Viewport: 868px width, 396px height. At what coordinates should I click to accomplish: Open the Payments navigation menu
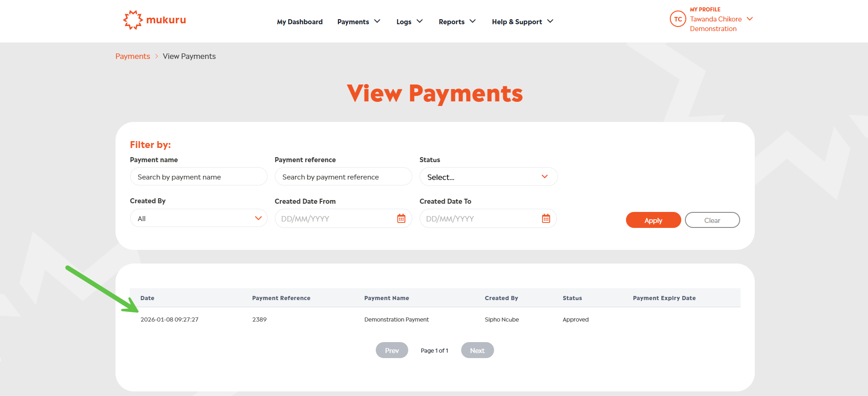(x=358, y=21)
